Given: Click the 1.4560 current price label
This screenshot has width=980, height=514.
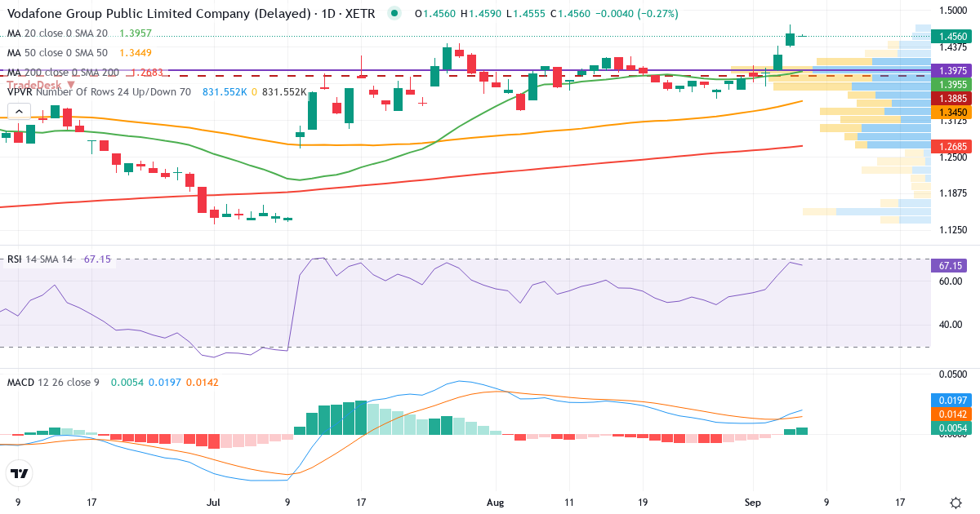Looking at the screenshot, I should [x=953, y=37].
